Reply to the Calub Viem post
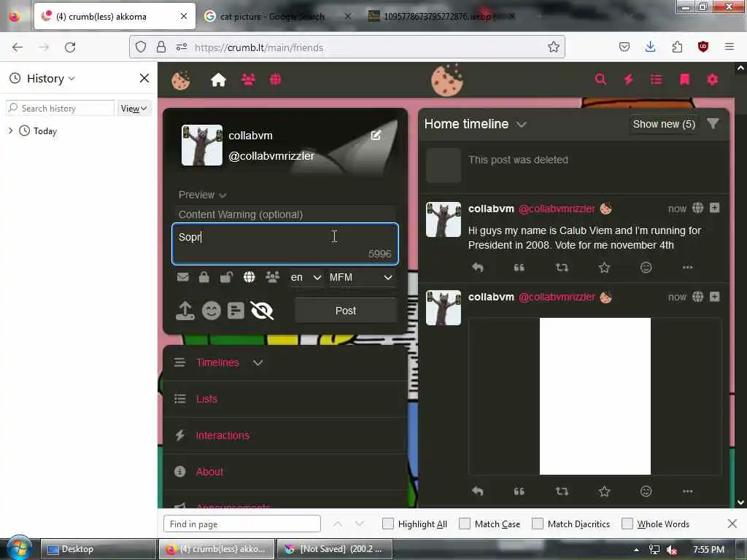The height and width of the screenshot is (560, 747). click(x=477, y=268)
